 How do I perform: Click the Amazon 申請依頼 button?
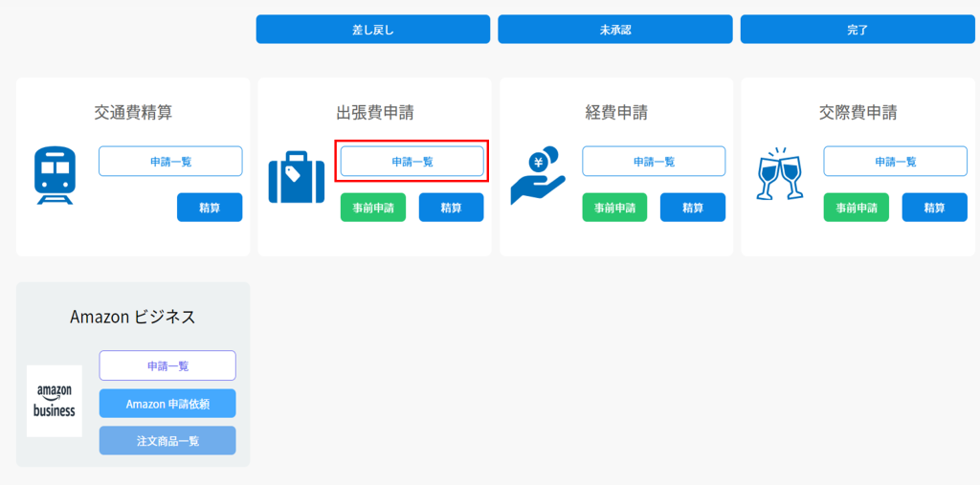point(167,404)
